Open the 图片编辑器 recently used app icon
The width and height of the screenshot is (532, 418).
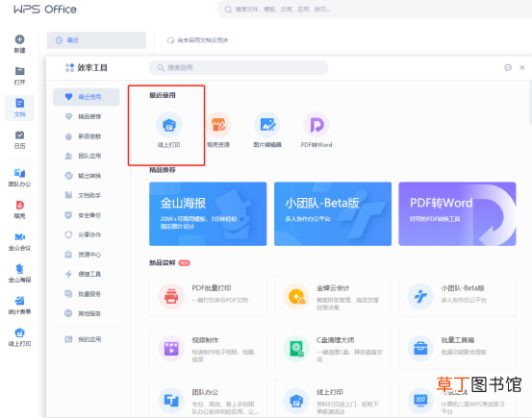(267, 125)
